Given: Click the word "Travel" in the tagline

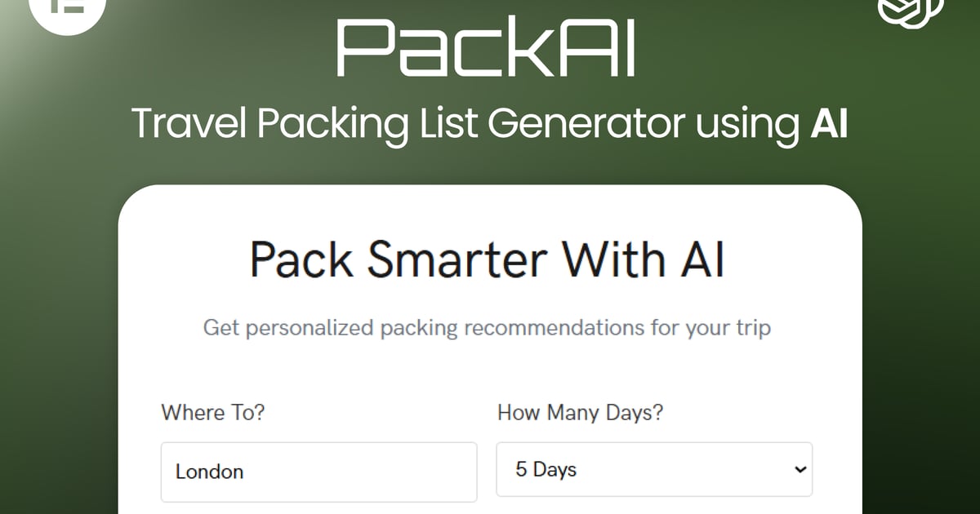Looking at the screenshot, I should (188, 123).
